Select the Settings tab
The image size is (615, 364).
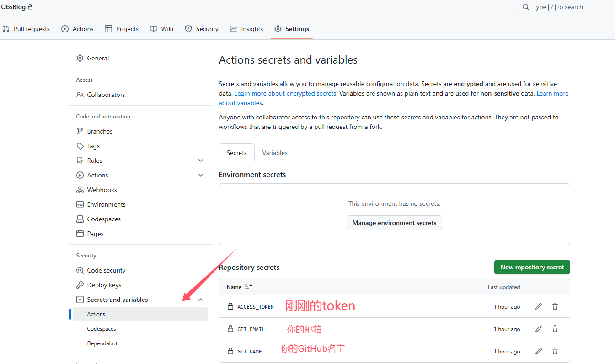(x=292, y=29)
